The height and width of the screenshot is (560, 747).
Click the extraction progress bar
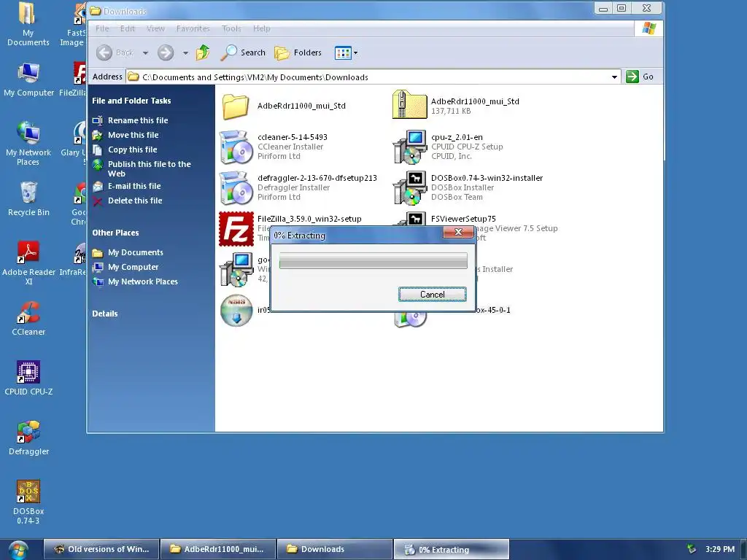point(373,261)
